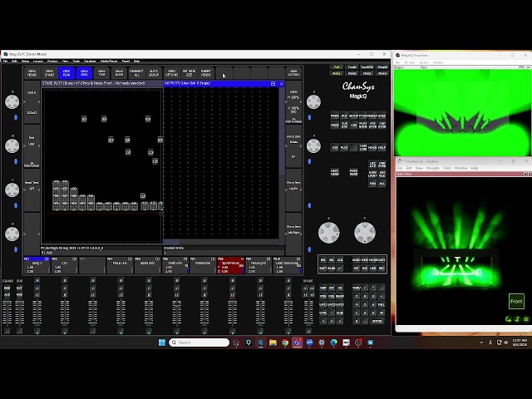
Task: Click the Front view button in Capture
Action: coord(516,301)
